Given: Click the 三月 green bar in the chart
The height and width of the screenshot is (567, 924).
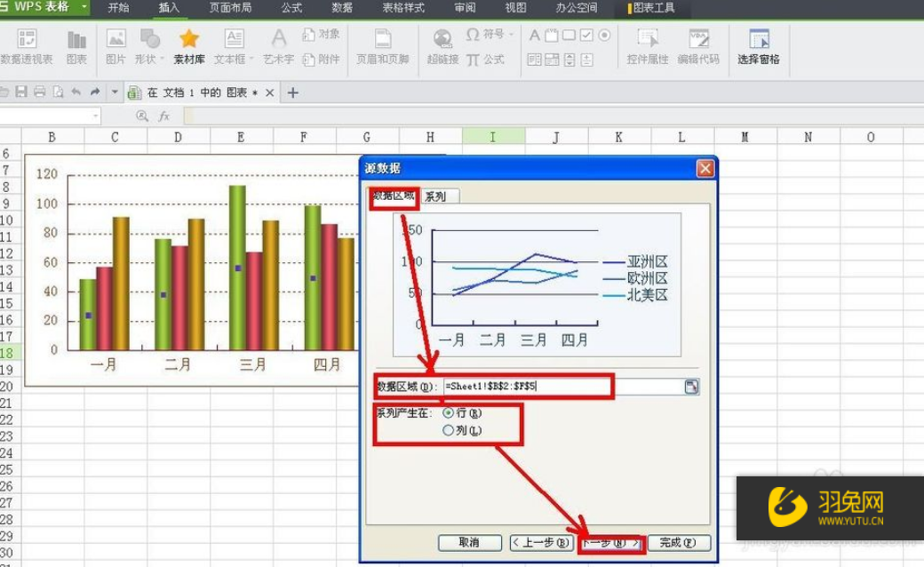Looking at the screenshot, I should pyautogui.click(x=238, y=268).
